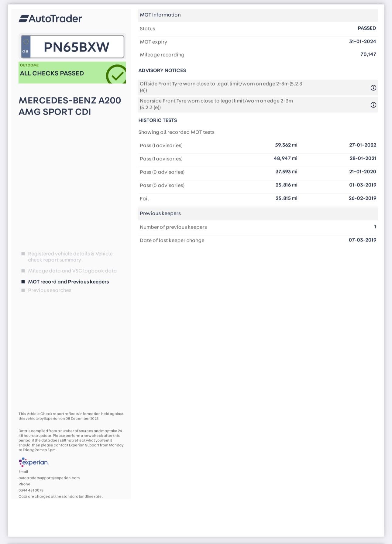392x544 pixels.
Task: Click the Experian logo
Action: point(34,462)
